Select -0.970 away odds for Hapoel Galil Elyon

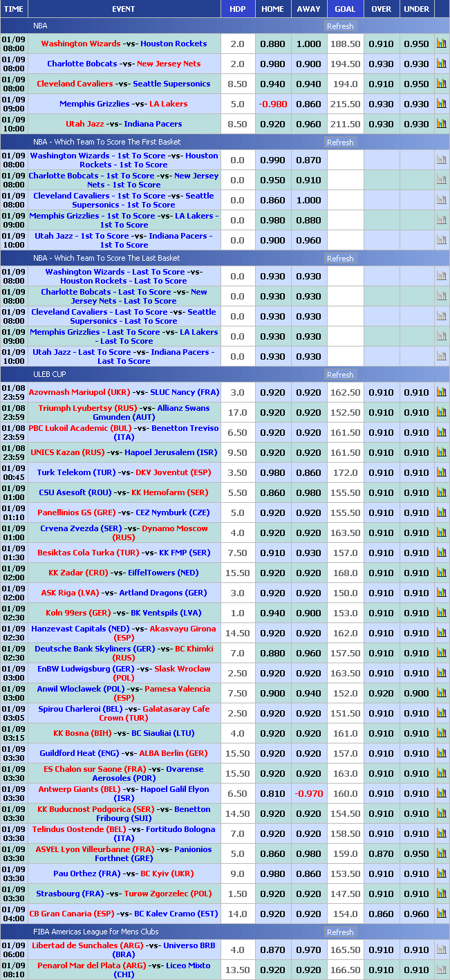click(308, 793)
